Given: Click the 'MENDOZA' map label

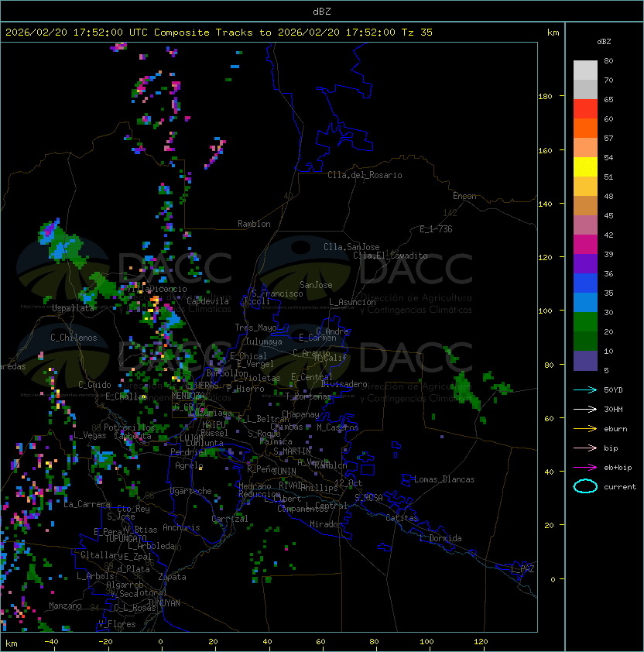Looking at the screenshot, I should 188,395.
